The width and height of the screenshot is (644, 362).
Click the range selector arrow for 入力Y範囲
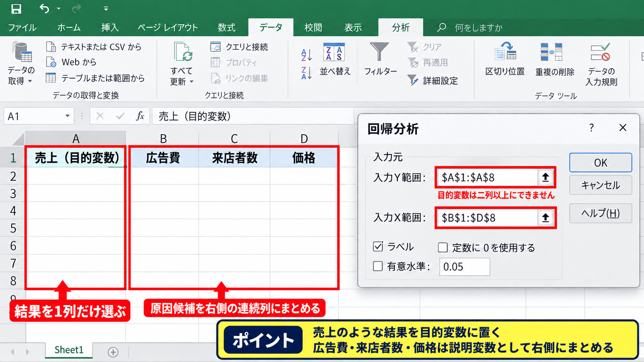(545, 177)
